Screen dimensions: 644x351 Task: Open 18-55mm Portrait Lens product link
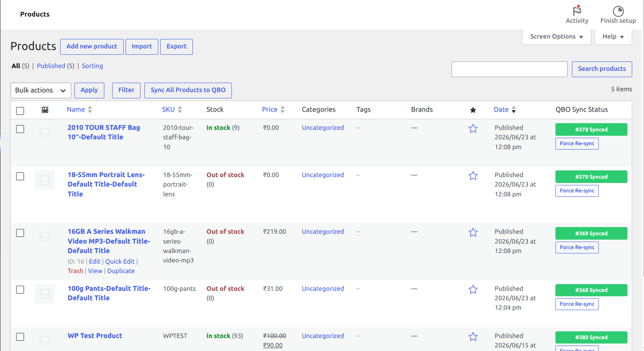[106, 184]
